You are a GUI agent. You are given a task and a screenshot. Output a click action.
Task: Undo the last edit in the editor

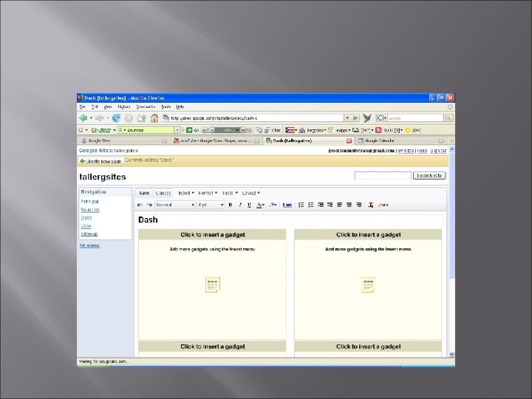(x=140, y=205)
